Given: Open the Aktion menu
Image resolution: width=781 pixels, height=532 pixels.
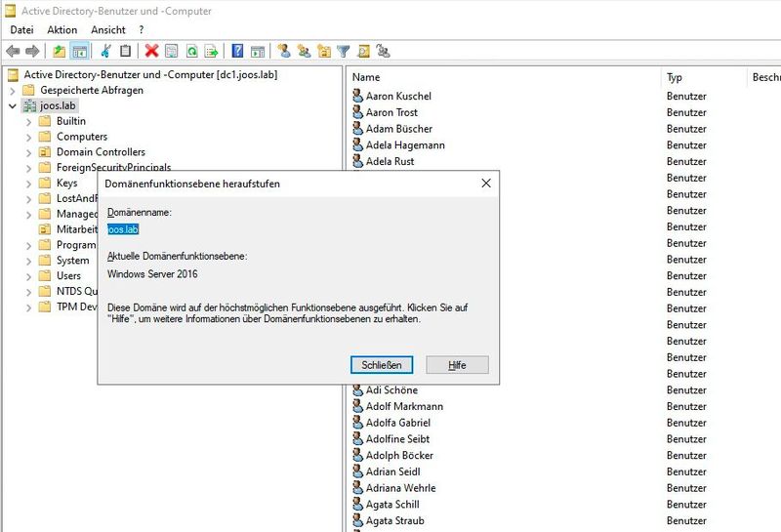Looking at the screenshot, I should coord(62,30).
